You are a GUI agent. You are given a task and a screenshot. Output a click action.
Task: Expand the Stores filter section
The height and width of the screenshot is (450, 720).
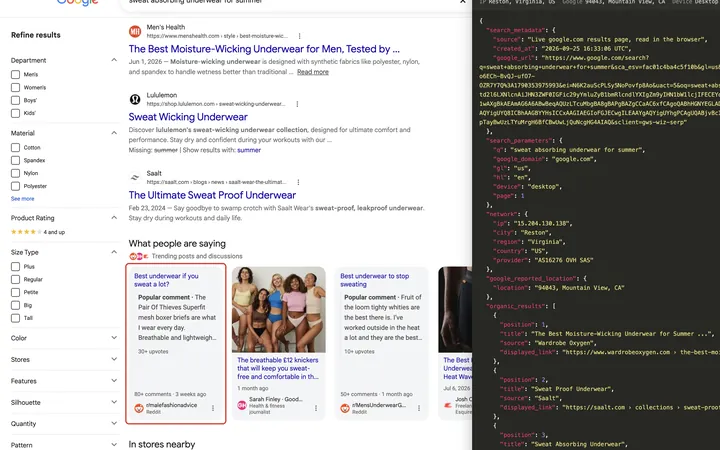coord(114,359)
